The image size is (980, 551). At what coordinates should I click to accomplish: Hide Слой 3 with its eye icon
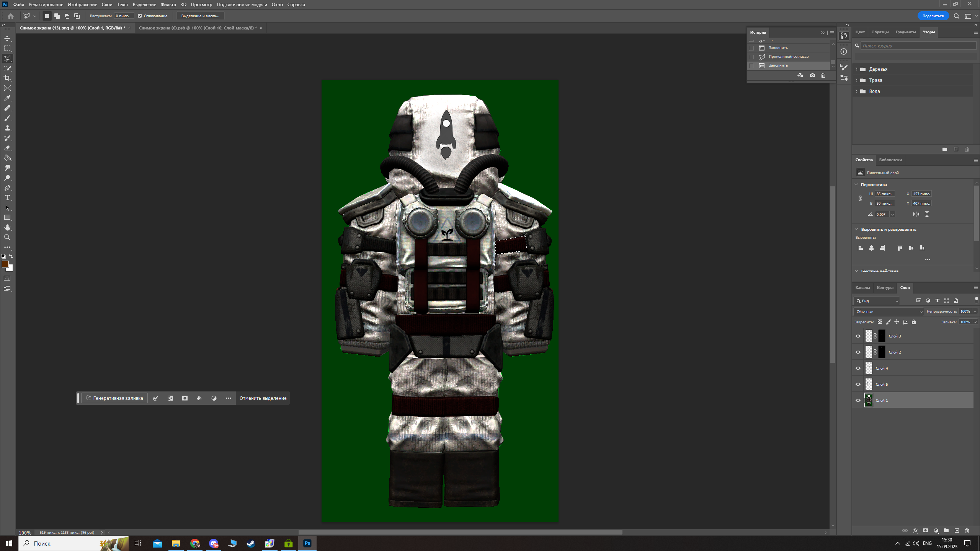858,336
